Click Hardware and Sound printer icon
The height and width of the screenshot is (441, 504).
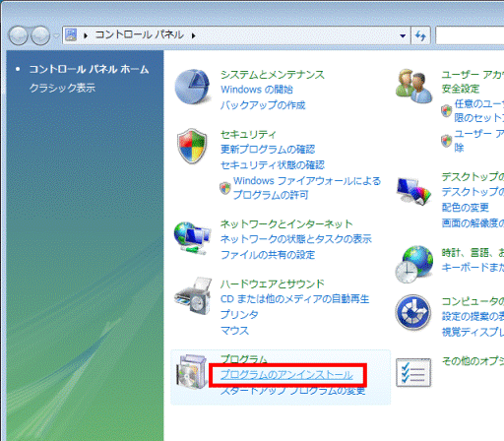click(x=193, y=296)
